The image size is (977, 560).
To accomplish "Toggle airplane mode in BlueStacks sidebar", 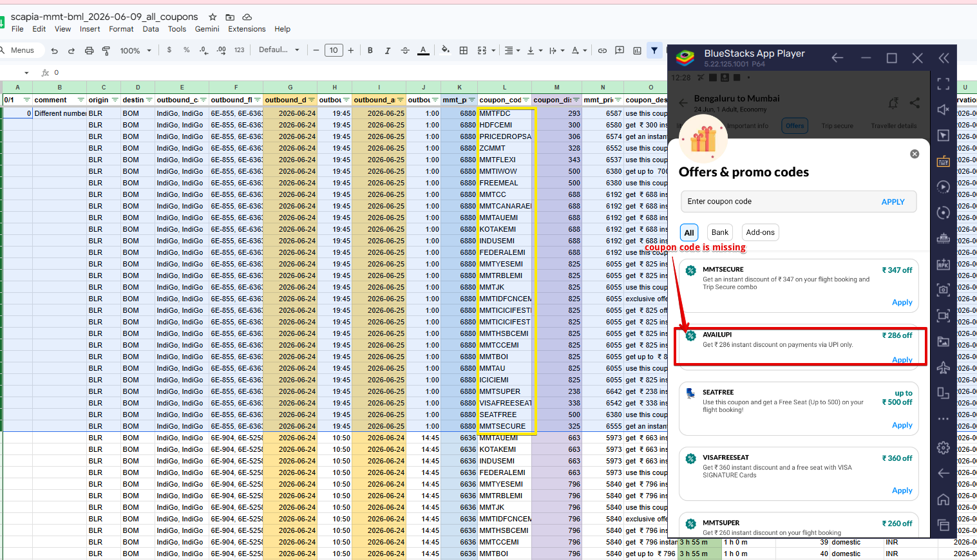I will tap(944, 367).
